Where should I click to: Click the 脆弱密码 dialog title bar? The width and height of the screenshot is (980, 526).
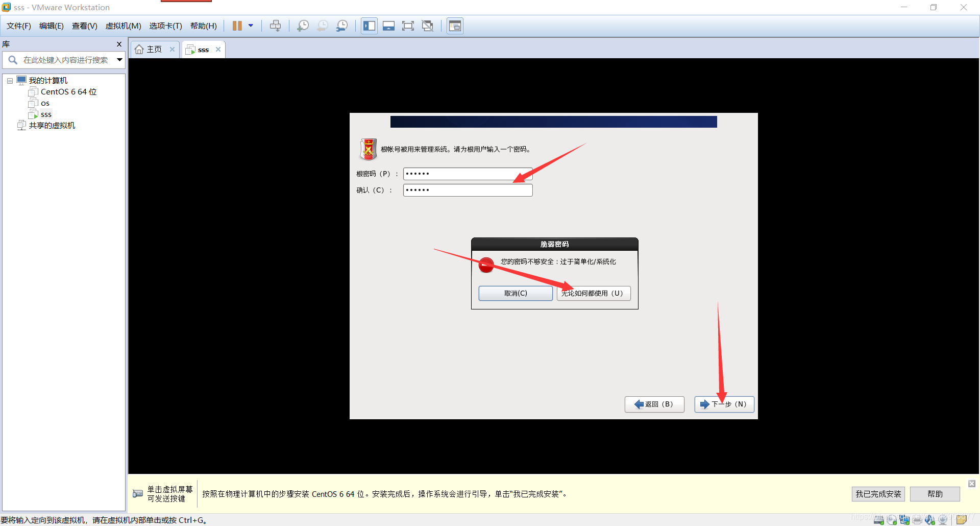[x=555, y=244]
